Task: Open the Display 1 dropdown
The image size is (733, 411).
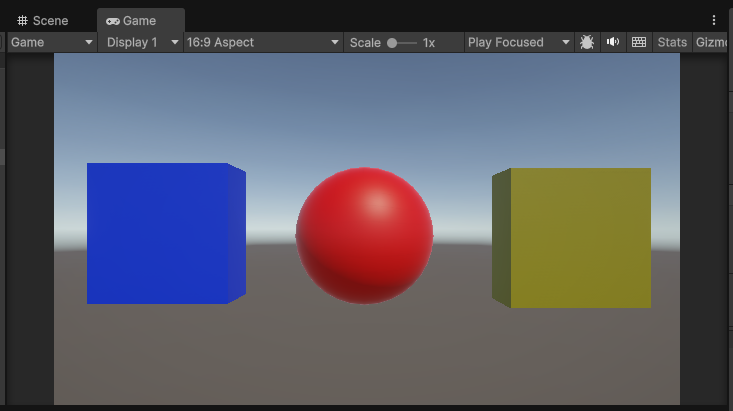Action: 142,42
